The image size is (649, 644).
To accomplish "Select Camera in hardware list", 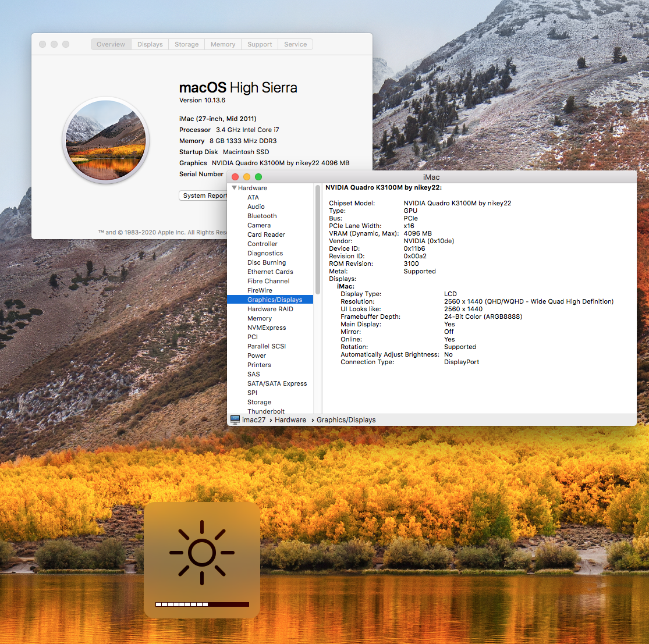I will (258, 225).
